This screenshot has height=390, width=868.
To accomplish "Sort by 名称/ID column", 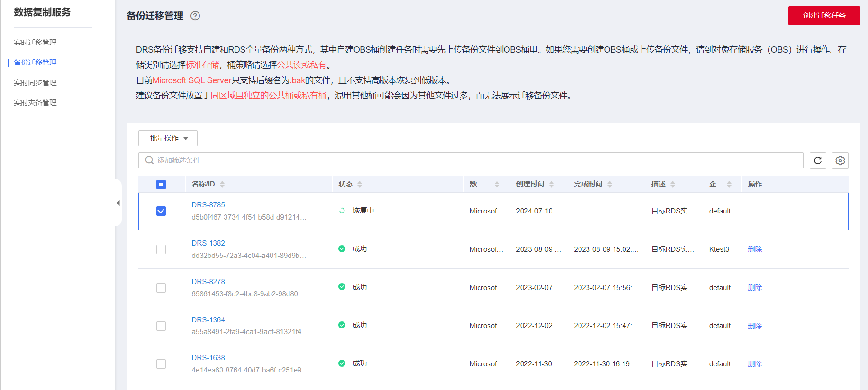I will 222,184.
